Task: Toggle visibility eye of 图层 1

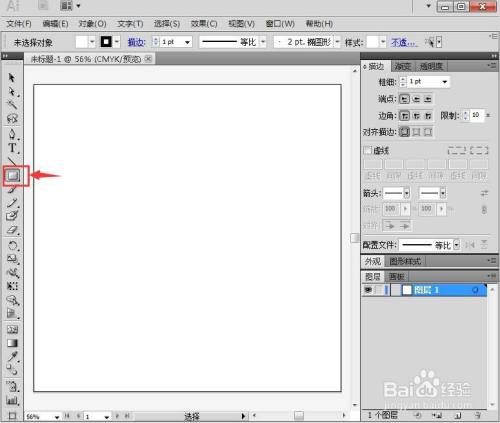Action: tap(368, 290)
